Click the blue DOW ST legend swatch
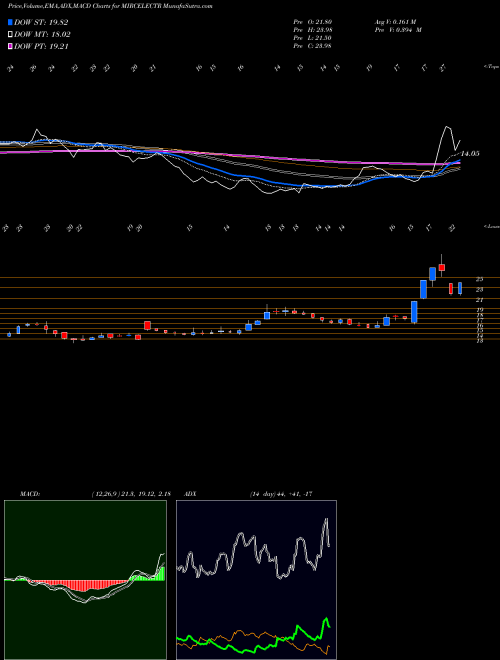The image size is (500, 660). [x=11, y=22]
